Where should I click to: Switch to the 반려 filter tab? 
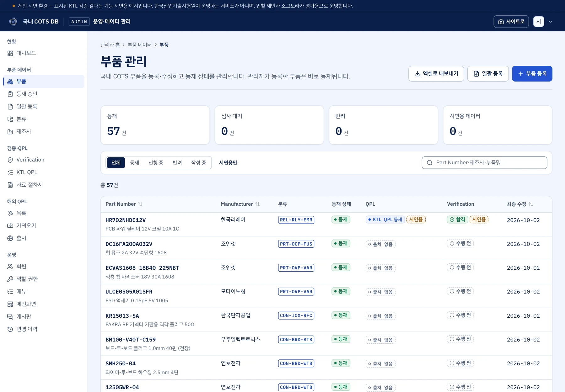coord(177,163)
